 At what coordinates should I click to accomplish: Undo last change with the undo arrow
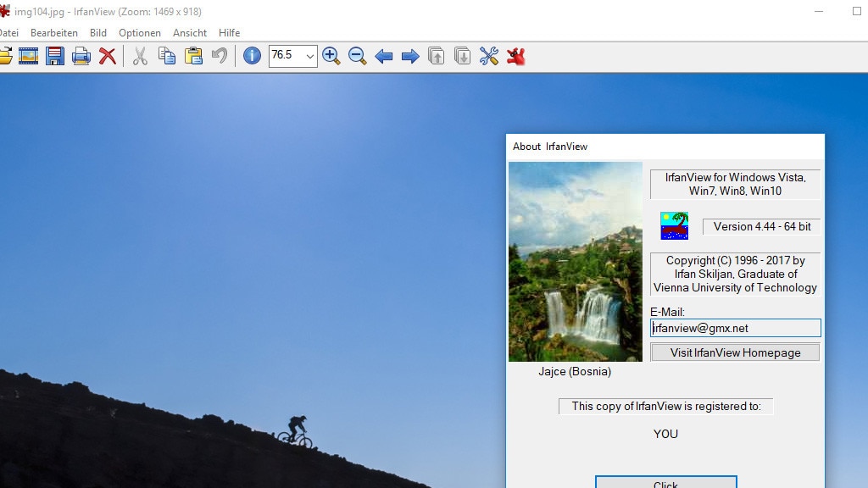tap(219, 56)
